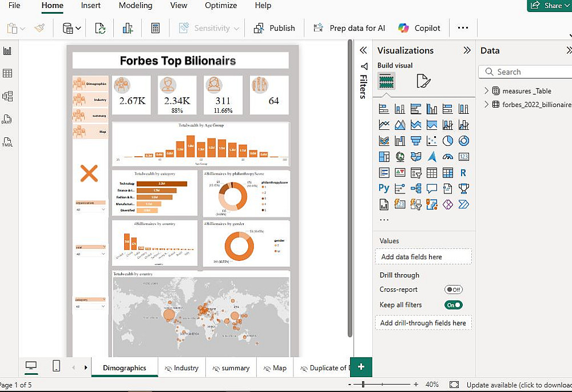This screenshot has width=572, height=392.
Task: Expand the Filters pane chevron
Action: [363, 50]
